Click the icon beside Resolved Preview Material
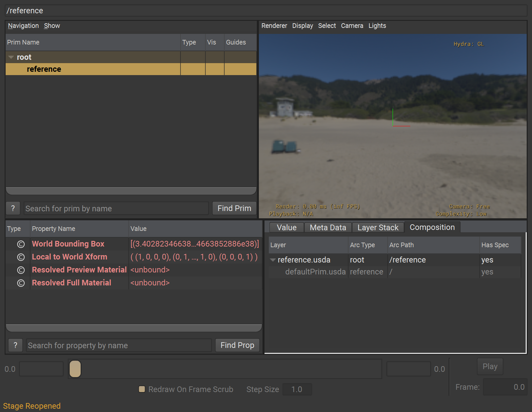Image resolution: width=532 pixels, height=412 pixels. [21, 270]
